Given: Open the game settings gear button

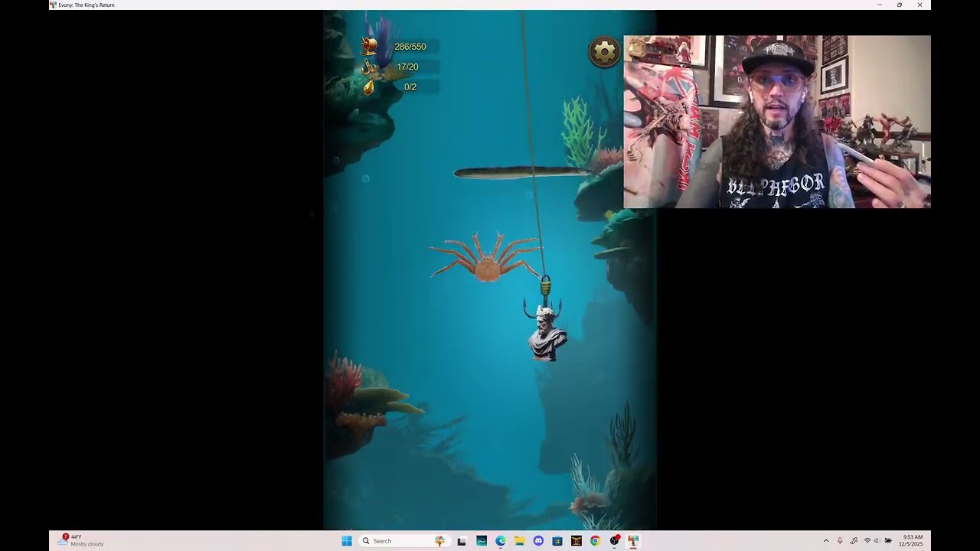Looking at the screenshot, I should tap(604, 52).
